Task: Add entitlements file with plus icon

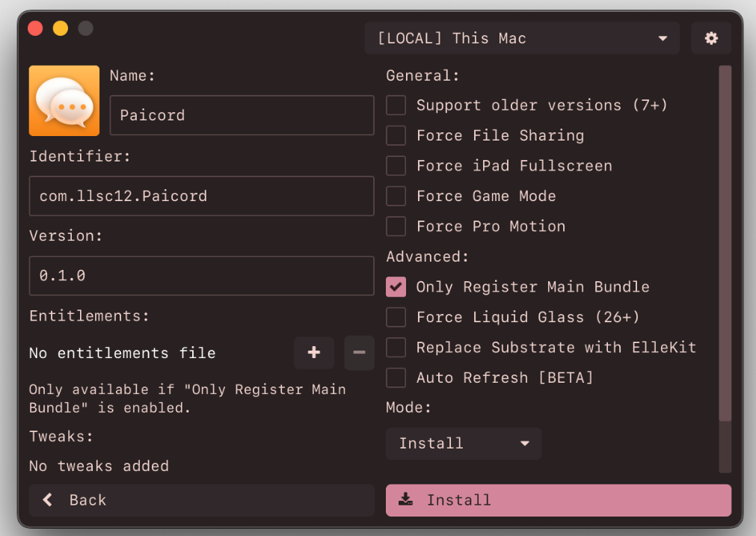Action: click(x=314, y=353)
